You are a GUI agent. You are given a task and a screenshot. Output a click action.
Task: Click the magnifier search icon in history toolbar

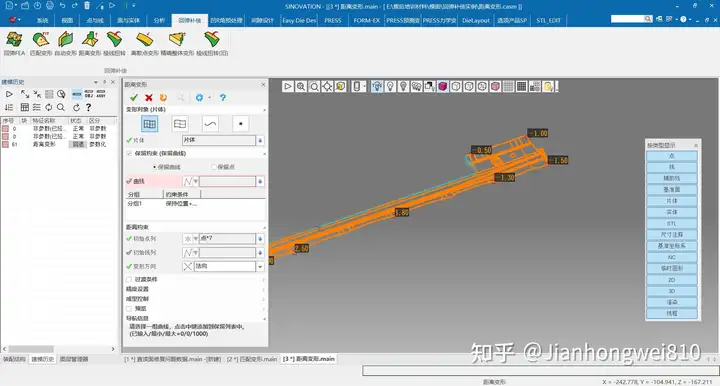61,107
